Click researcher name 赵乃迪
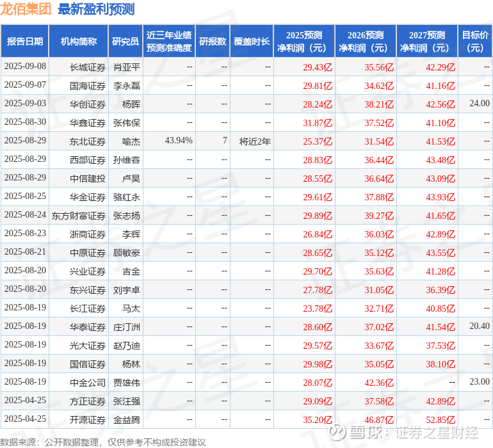Viewport: 493px width, 448px height. point(127,345)
